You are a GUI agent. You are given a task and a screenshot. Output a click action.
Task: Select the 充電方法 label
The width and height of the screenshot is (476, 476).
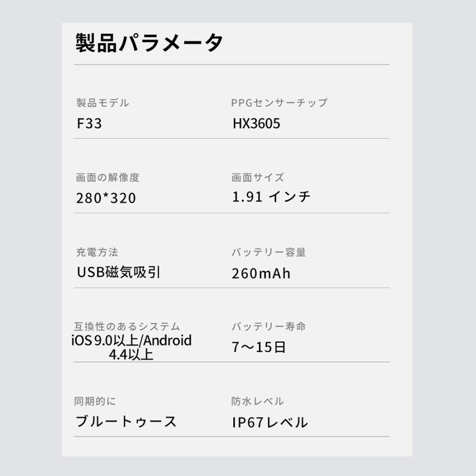tap(97, 252)
